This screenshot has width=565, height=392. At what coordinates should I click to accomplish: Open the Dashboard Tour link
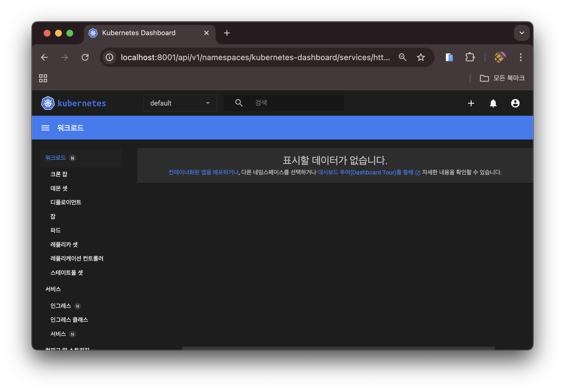[365, 172]
